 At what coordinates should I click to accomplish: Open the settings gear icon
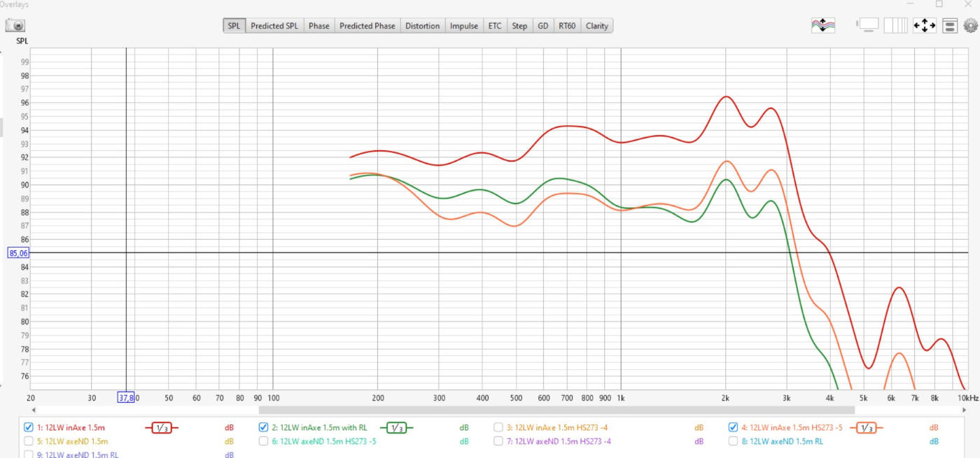tap(970, 26)
